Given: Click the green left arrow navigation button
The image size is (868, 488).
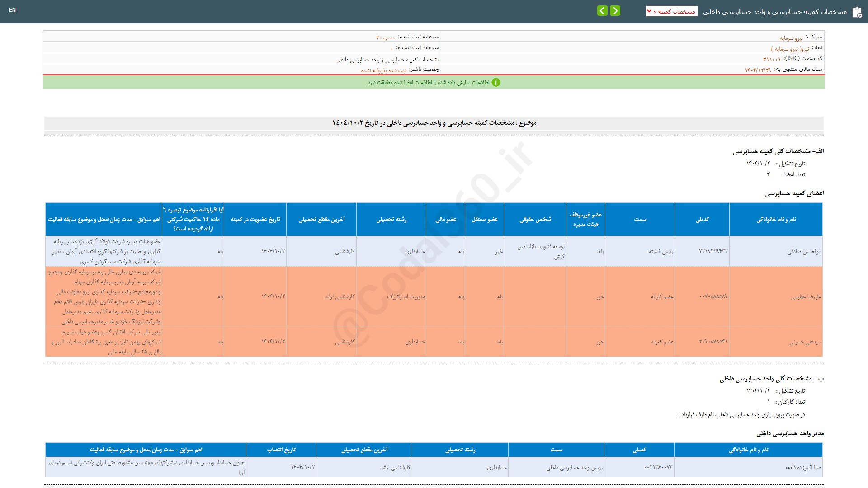Looking at the screenshot, I should coord(602,11).
